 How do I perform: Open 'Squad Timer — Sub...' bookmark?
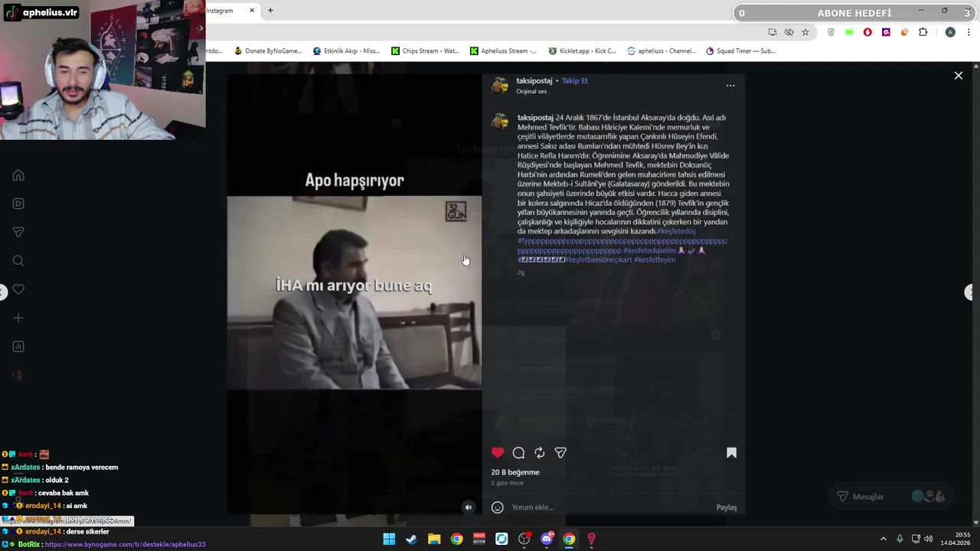coord(740,51)
